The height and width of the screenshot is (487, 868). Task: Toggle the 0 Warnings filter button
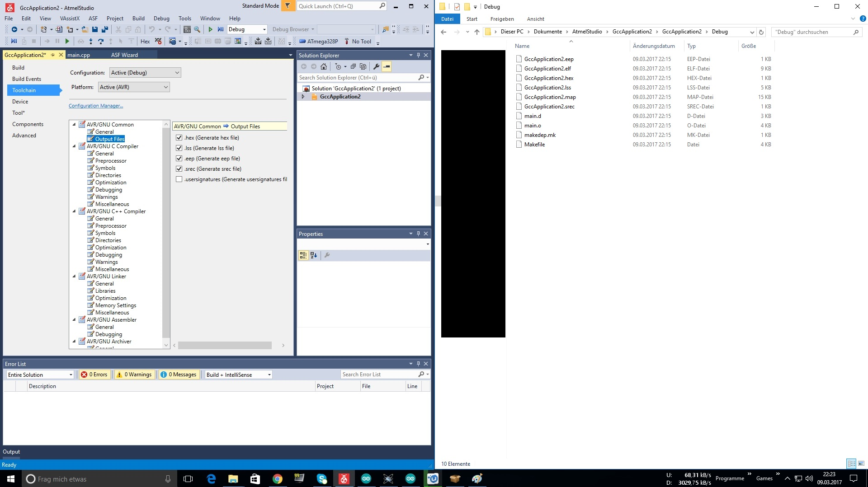click(x=134, y=375)
